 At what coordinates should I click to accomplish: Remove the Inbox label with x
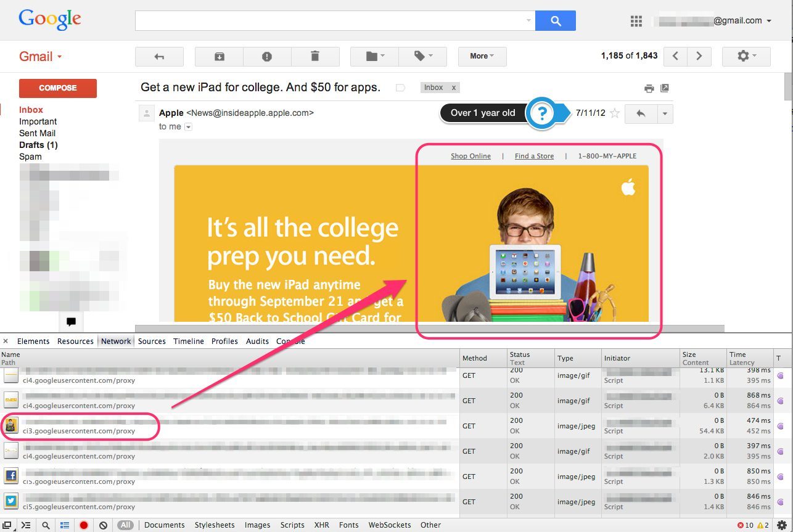coord(454,88)
